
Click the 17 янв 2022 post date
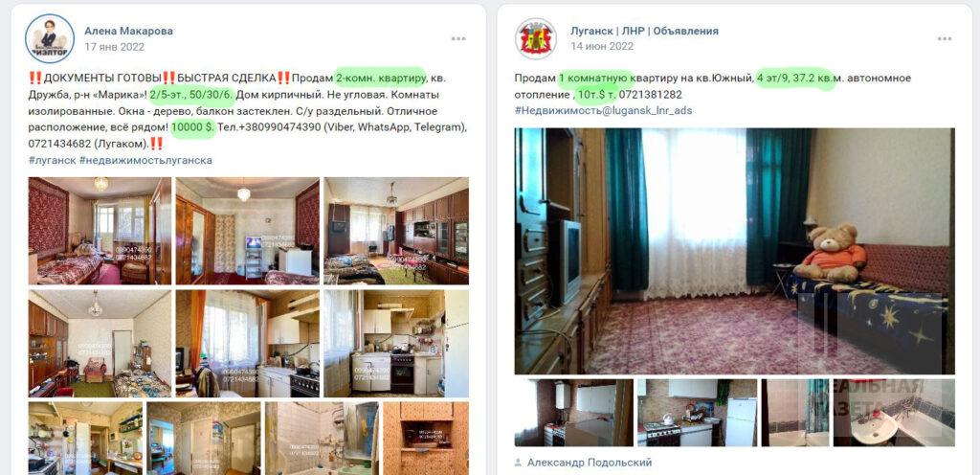coord(115,47)
